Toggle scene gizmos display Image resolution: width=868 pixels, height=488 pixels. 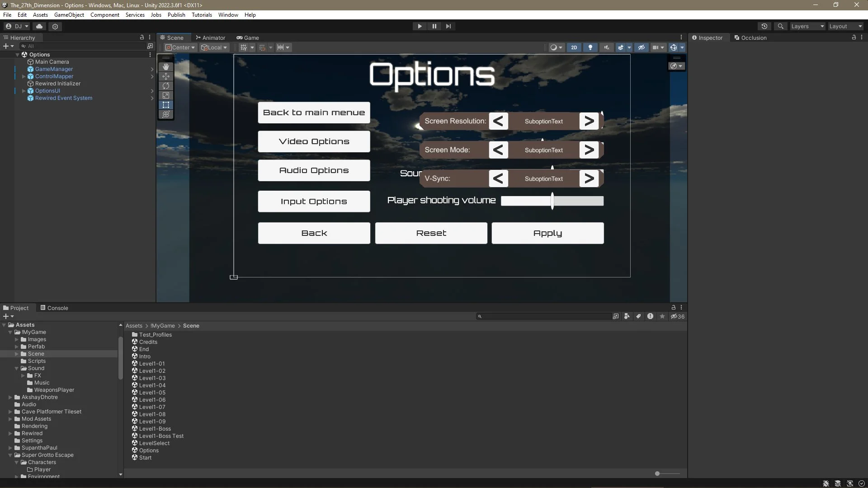(674, 47)
